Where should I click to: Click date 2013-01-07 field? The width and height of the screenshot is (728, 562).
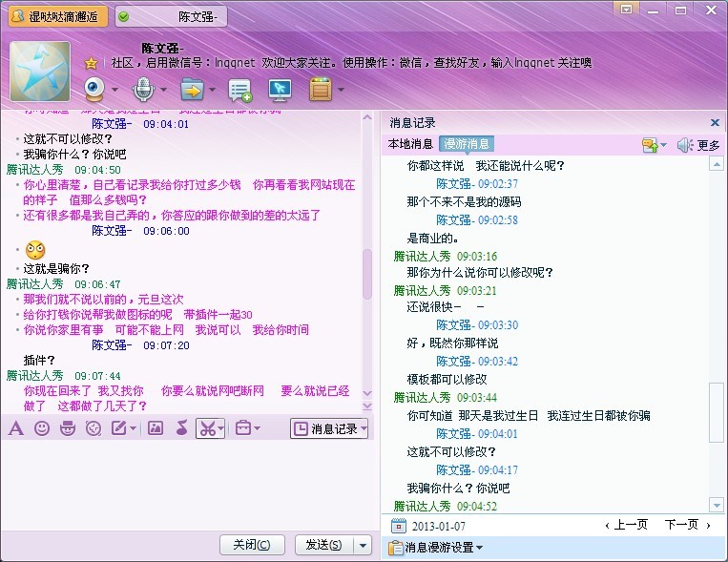coord(438,527)
